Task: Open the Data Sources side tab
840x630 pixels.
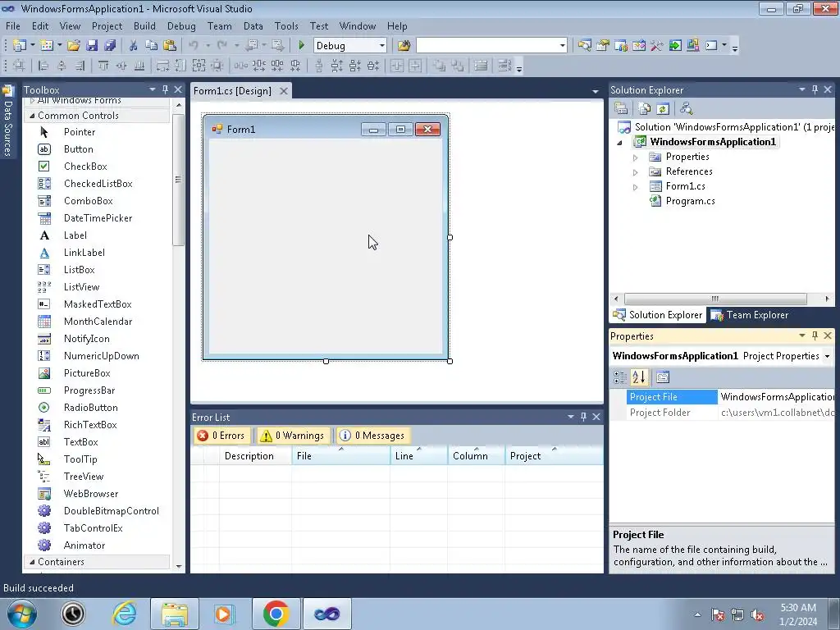Action: pyautogui.click(x=7, y=121)
